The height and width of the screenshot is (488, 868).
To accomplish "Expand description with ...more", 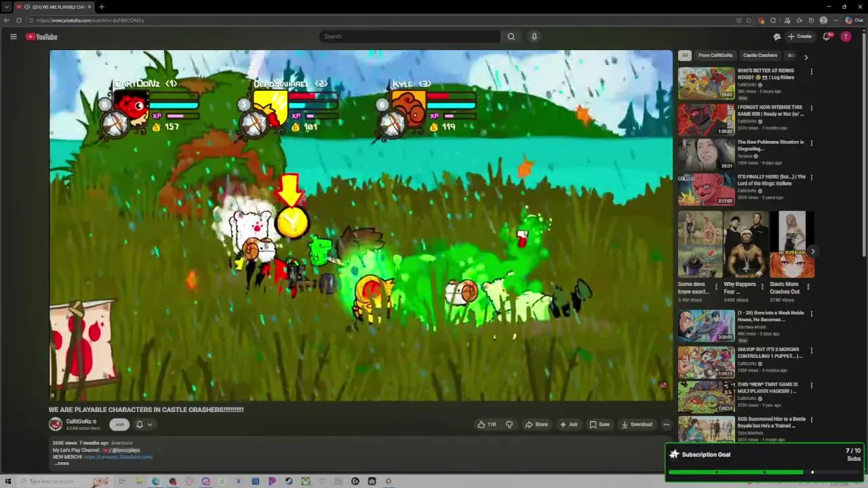I will [x=62, y=463].
